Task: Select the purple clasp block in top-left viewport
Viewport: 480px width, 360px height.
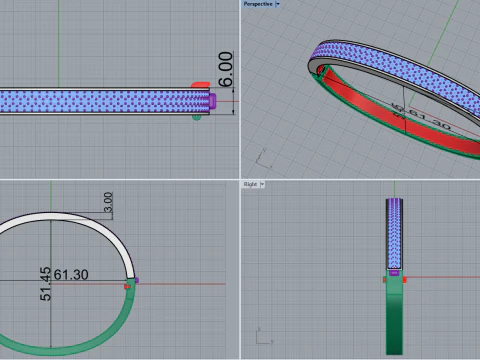Action: click(212, 101)
